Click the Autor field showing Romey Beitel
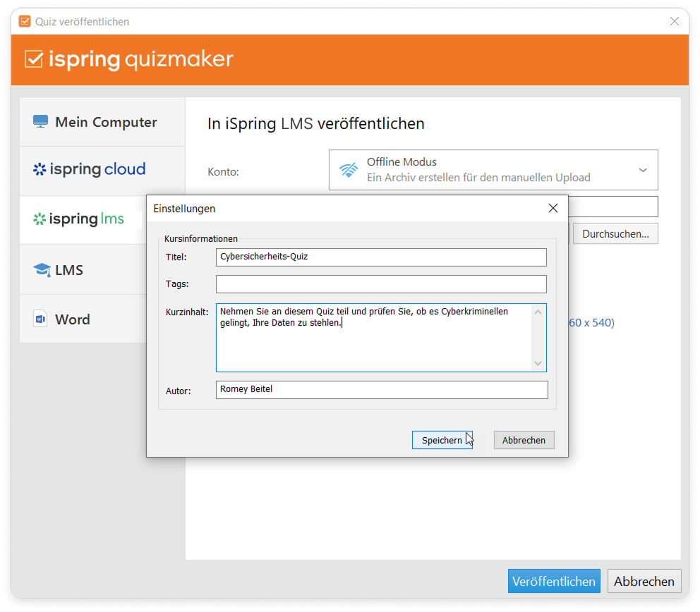The image size is (700, 612). point(381,389)
